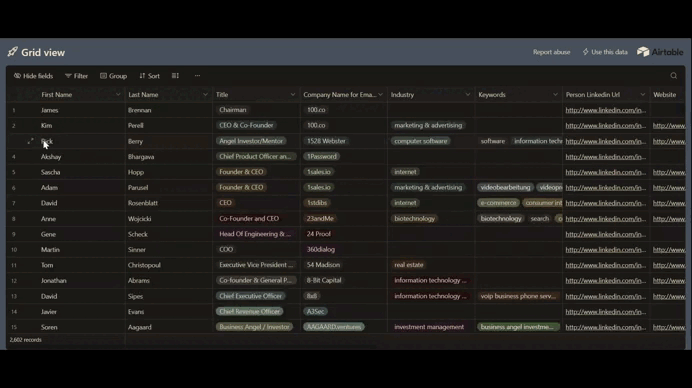Open Title column dropdown arrow
The height and width of the screenshot is (388, 692).
[x=293, y=94]
